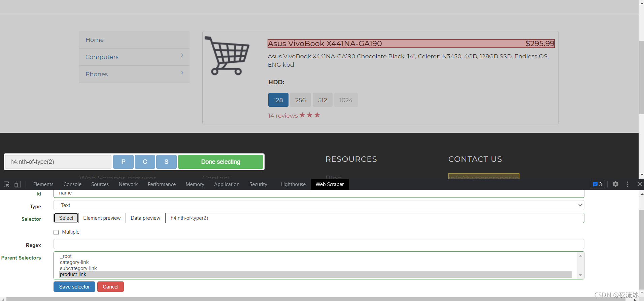Open the DevTools three-dot menu
The width and height of the screenshot is (644, 301).
point(628,184)
